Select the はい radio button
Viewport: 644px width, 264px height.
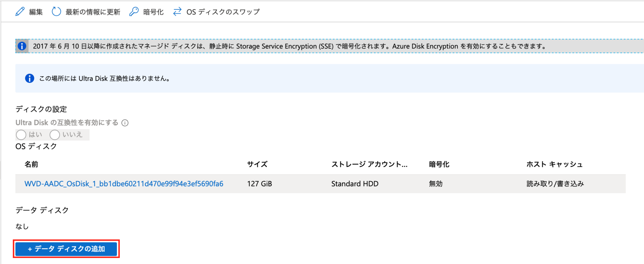click(21, 135)
